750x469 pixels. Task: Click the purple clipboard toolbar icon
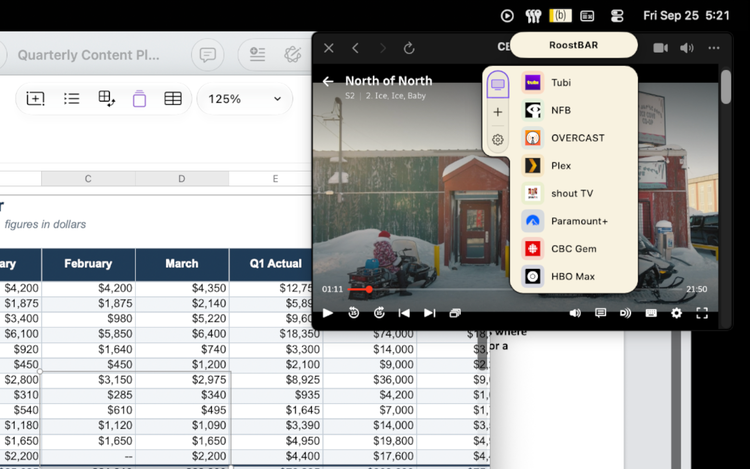tap(139, 99)
